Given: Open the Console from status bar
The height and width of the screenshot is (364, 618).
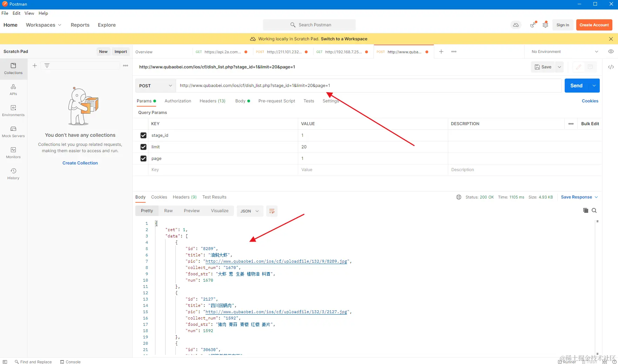Looking at the screenshot, I should click(x=70, y=362).
